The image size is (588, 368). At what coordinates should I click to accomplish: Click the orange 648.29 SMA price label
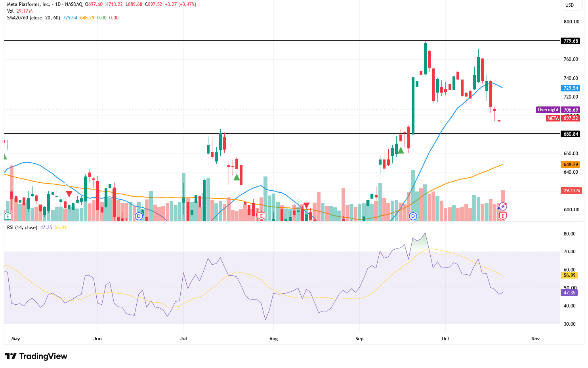571,165
